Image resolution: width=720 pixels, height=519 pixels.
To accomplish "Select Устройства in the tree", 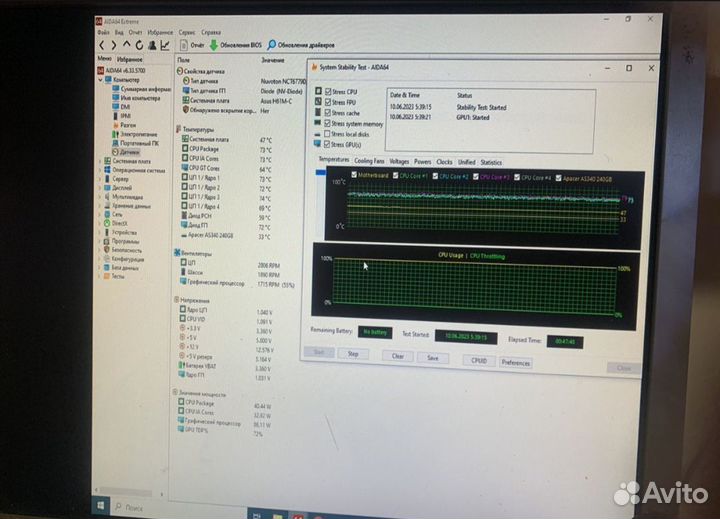I will click(x=121, y=232).
